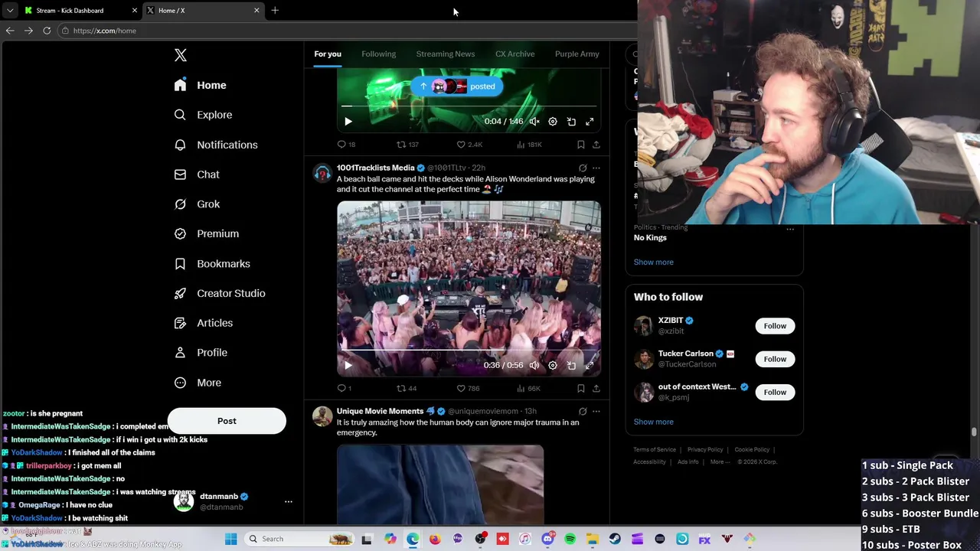Seek the crowd video progress bar
This screenshot has height=551, width=980.
coord(469,350)
